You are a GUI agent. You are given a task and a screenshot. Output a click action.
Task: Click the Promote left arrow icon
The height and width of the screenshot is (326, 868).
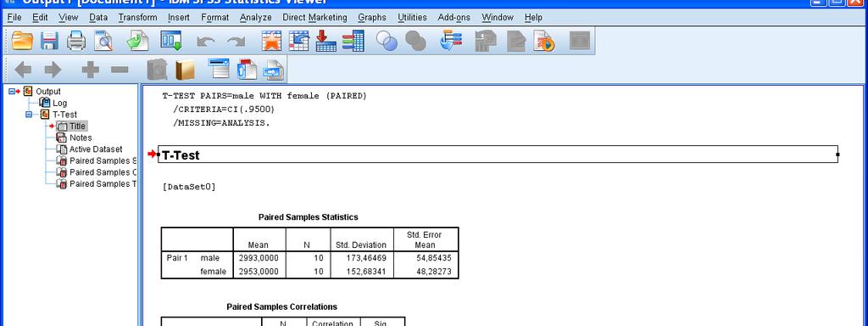(x=23, y=70)
